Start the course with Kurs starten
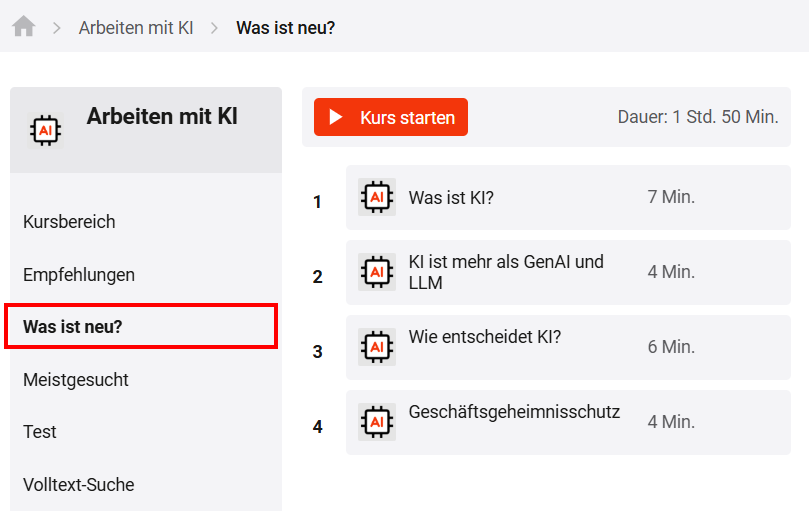809x511 pixels. (x=391, y=117)
